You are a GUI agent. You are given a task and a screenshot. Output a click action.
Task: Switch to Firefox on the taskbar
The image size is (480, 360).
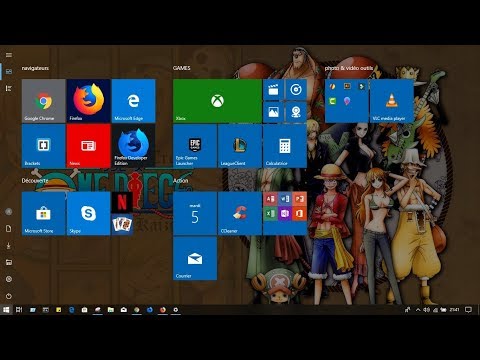coord(163,310)
